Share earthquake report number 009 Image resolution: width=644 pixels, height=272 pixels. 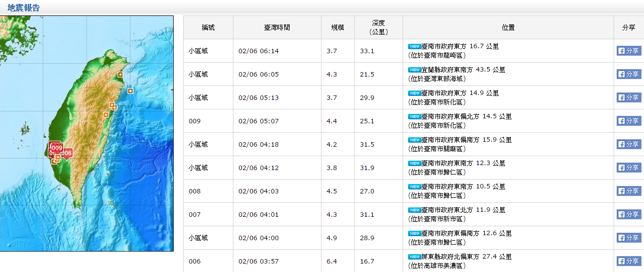click(629, 121)
